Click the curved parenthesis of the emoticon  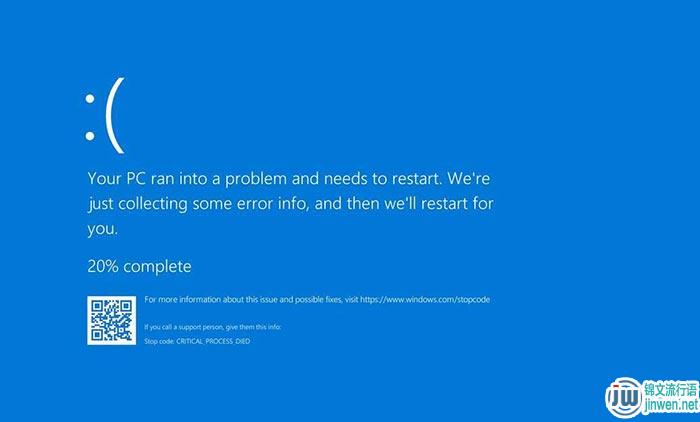coord(115,116)
